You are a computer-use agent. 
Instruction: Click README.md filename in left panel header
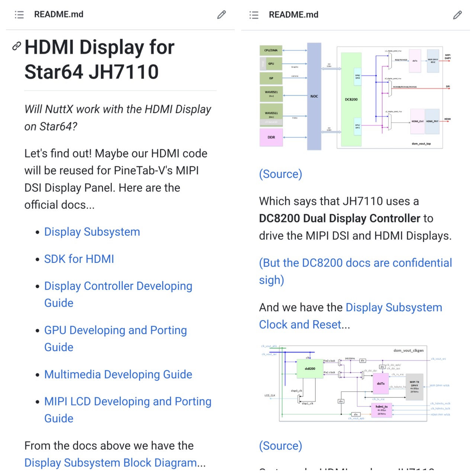coord(59,15)
